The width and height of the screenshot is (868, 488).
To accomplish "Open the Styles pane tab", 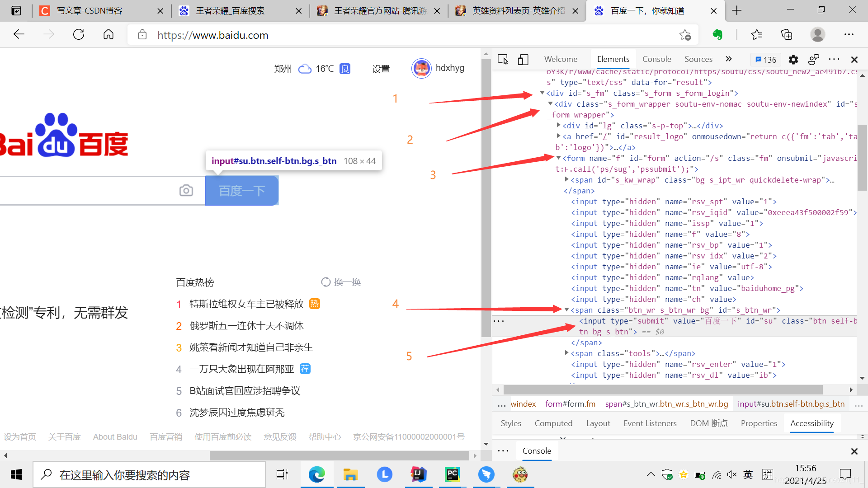I will [x=511, y=423].
